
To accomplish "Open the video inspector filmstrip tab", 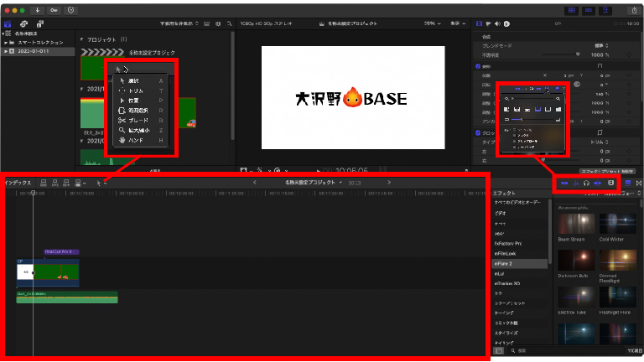I will point(479,23).
